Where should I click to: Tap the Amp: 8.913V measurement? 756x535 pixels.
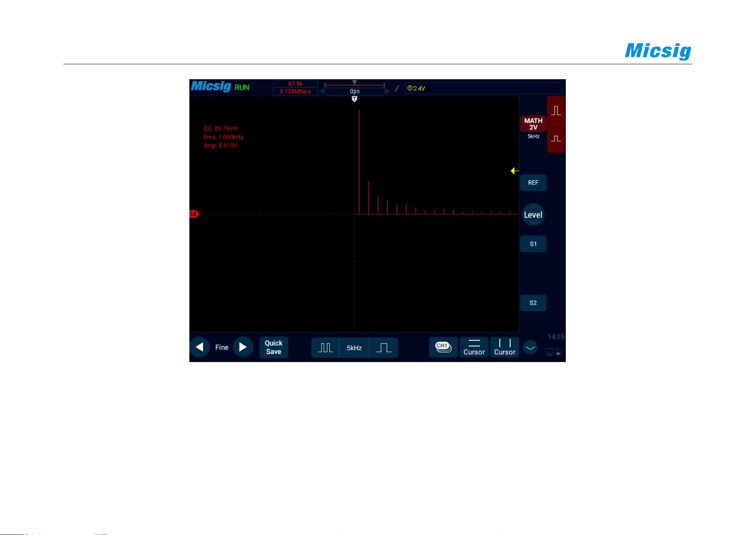(220, 145)
